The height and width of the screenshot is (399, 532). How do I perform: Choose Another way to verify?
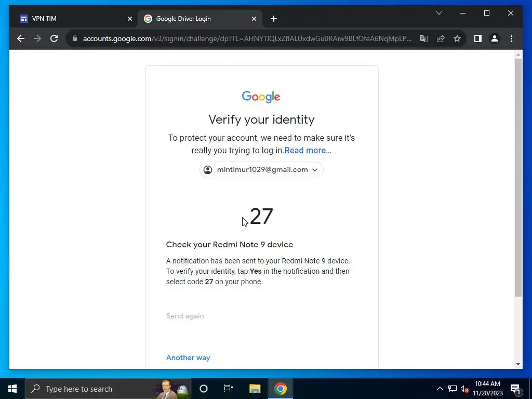(x=188, y=357)
